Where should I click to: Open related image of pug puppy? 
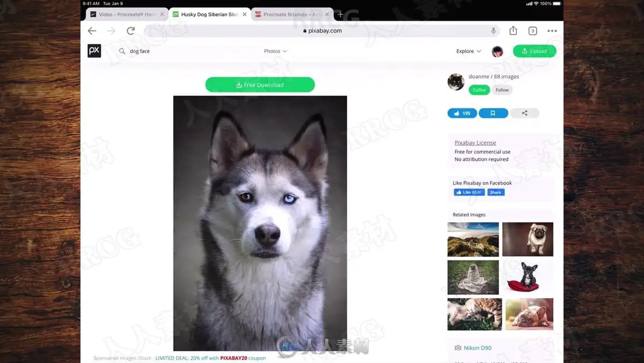tap(528, 239)
